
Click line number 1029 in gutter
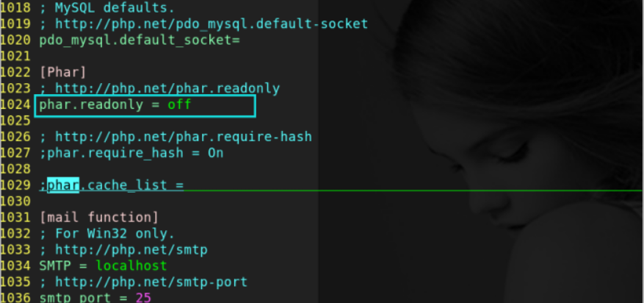[15, 185]
